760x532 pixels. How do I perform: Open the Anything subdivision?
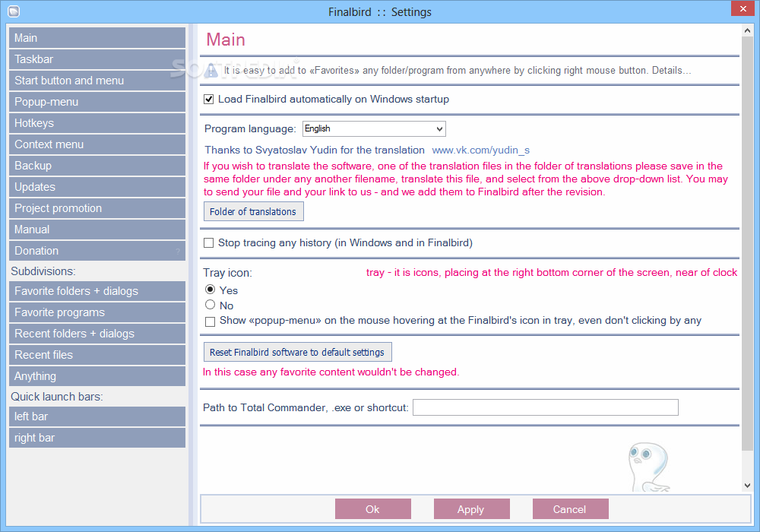[x=97, y=376]
